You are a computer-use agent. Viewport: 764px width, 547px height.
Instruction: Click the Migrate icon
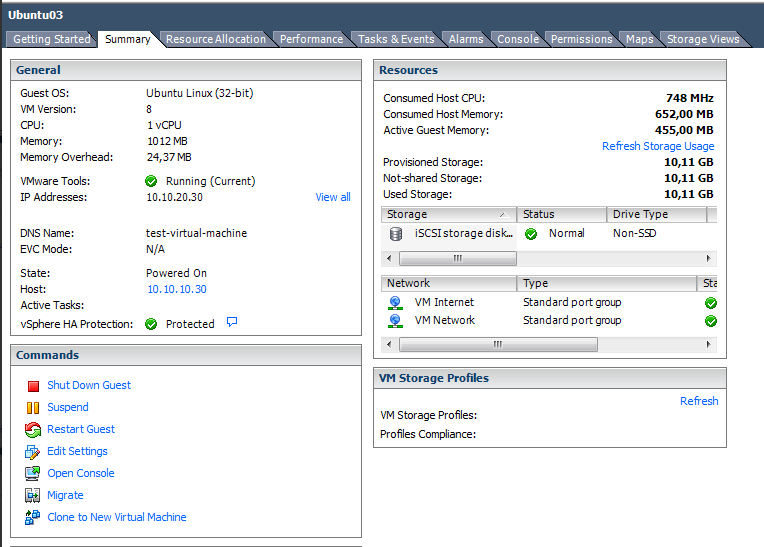[32, 495]
